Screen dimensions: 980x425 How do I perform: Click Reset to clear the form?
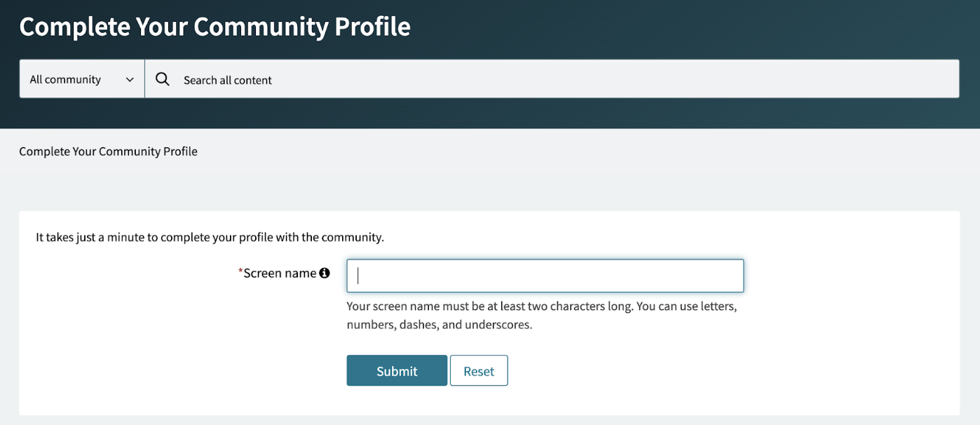click(x=479, y=370)
